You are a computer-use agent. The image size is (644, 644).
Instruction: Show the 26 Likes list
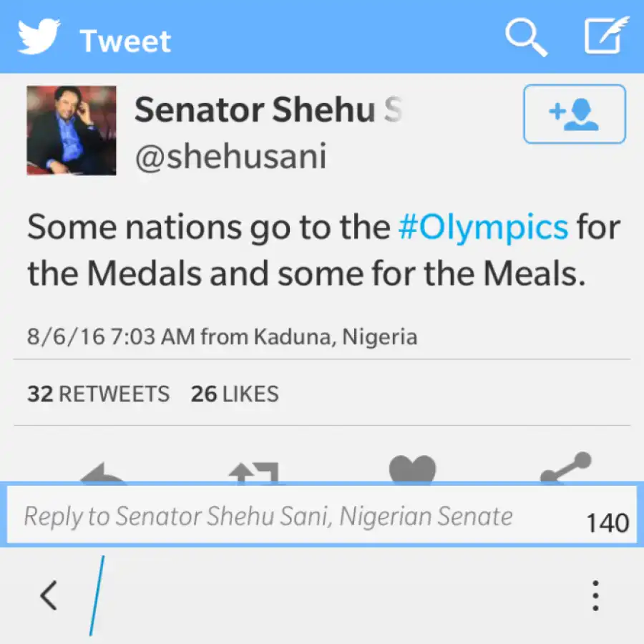[x=235, y=394]
